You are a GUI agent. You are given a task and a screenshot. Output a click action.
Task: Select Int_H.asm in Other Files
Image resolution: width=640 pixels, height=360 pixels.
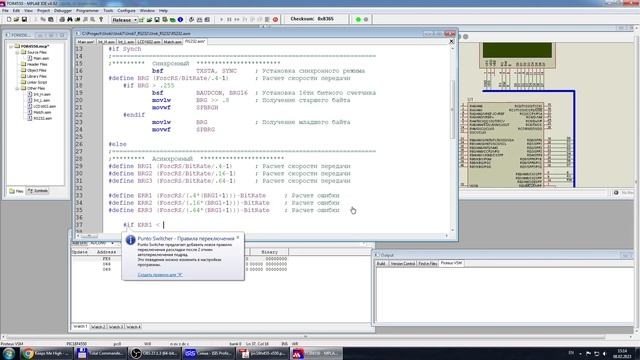pos(42,94)
